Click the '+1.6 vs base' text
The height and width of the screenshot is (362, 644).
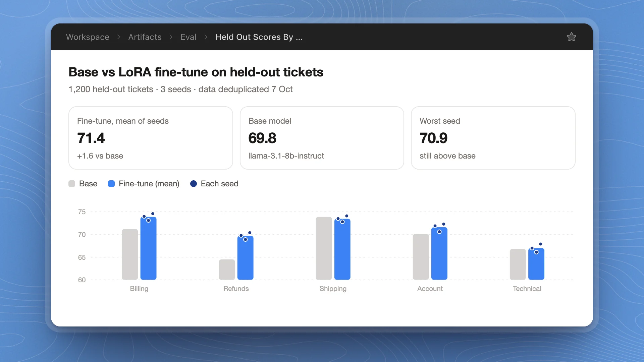click(100, 156)
